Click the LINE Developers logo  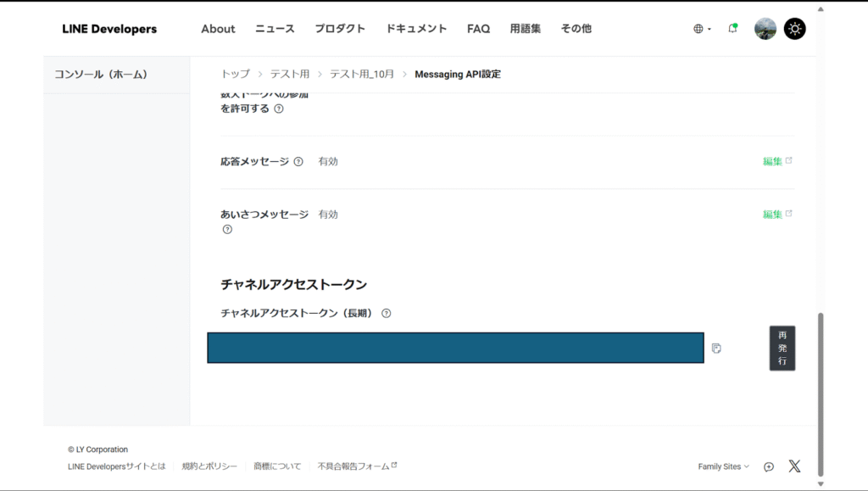pos(109,29)
